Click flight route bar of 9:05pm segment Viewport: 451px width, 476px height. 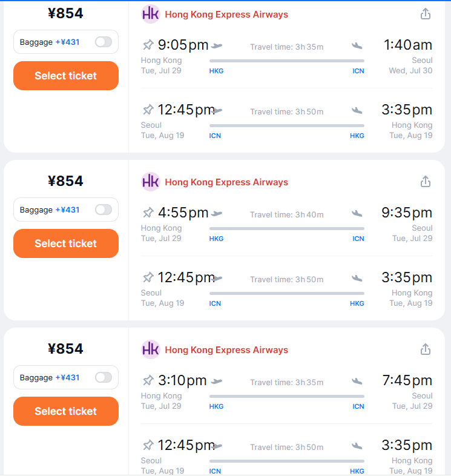(x=287, y=61)
